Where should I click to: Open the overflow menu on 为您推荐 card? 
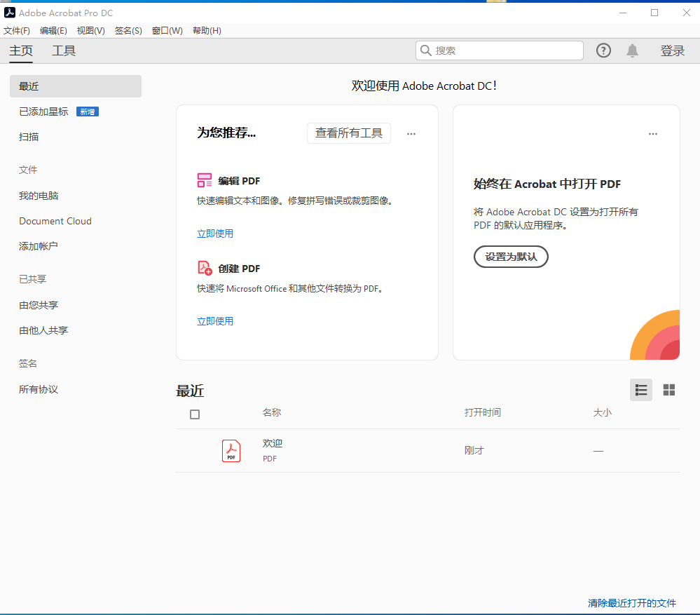(x=411, y=133)
